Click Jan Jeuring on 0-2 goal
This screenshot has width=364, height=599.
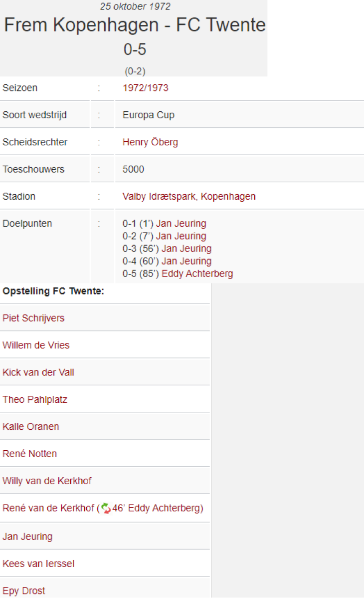click(x=181, y=236)
